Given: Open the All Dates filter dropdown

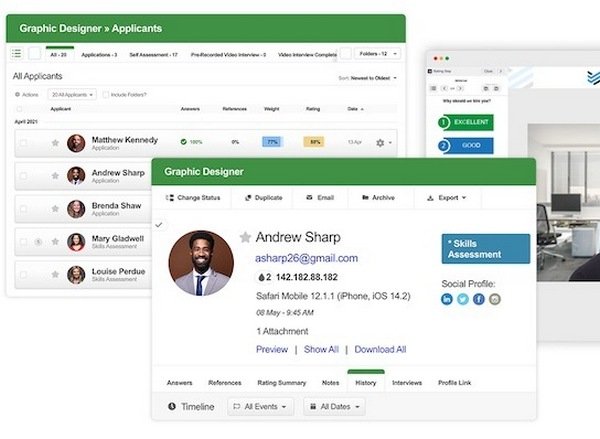Looking at the screenshot, I should (334, 407).
